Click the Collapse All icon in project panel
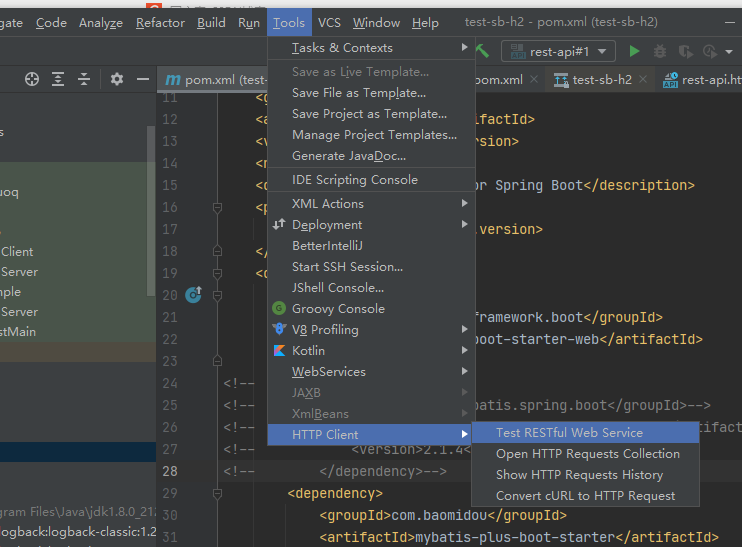Image resolution: width=742 pixels, height=547 pixels. tap(84, 79)
